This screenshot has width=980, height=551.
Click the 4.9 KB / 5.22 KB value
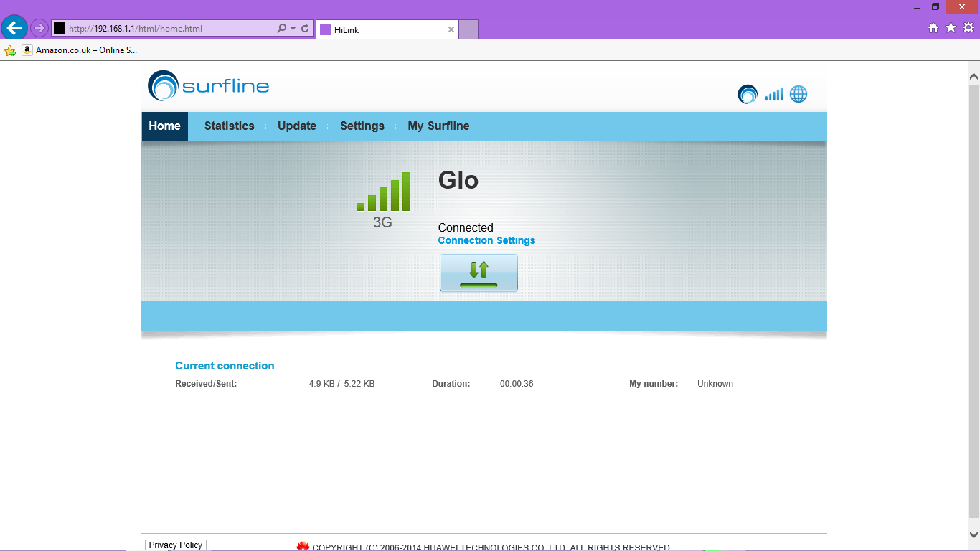click(341, 384)
